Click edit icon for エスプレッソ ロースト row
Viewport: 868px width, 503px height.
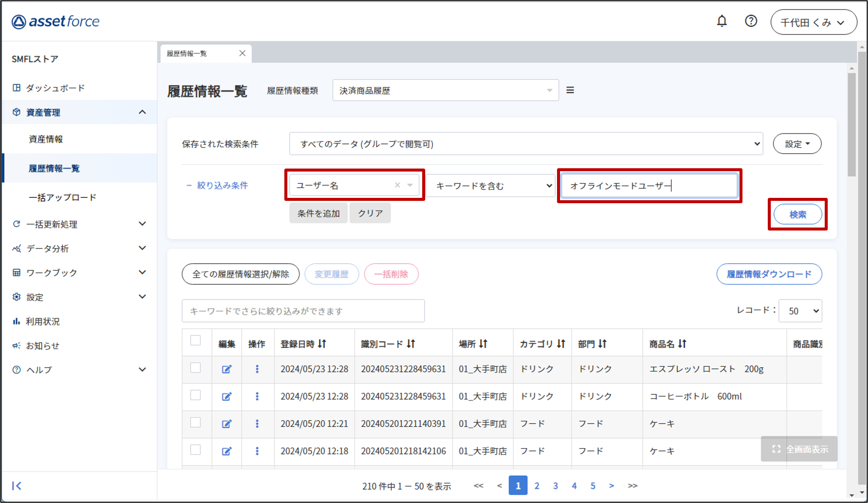(x=226, y=369)
